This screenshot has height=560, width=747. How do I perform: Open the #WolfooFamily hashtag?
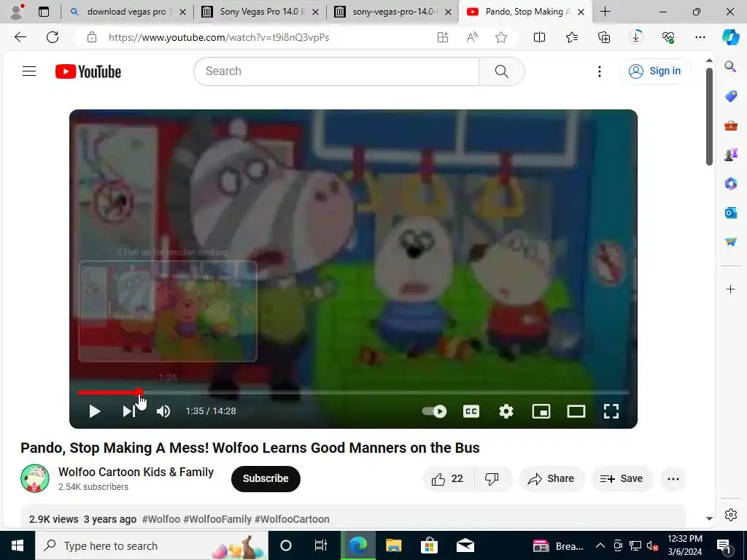(x=217, y=519)
